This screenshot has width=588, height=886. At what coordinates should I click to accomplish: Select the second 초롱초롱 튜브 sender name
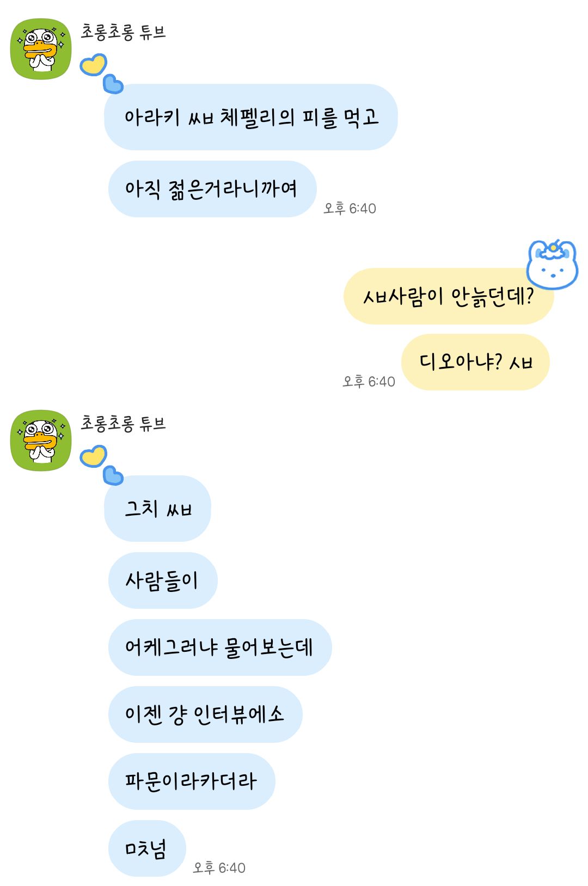pyautogui.click(x=123, y=423)
